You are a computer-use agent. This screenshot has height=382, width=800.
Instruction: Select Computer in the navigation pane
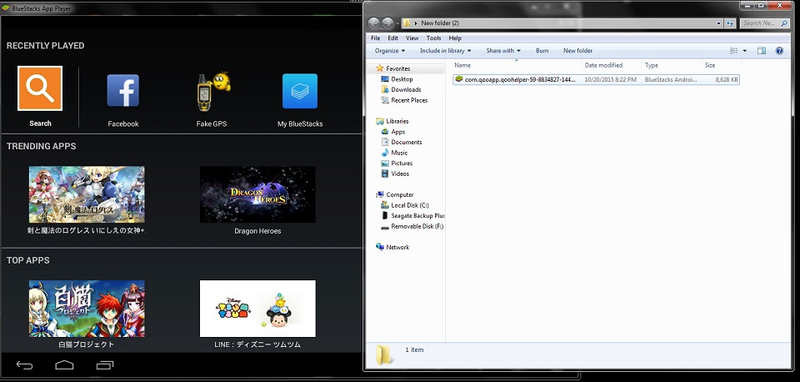point(394,195)
